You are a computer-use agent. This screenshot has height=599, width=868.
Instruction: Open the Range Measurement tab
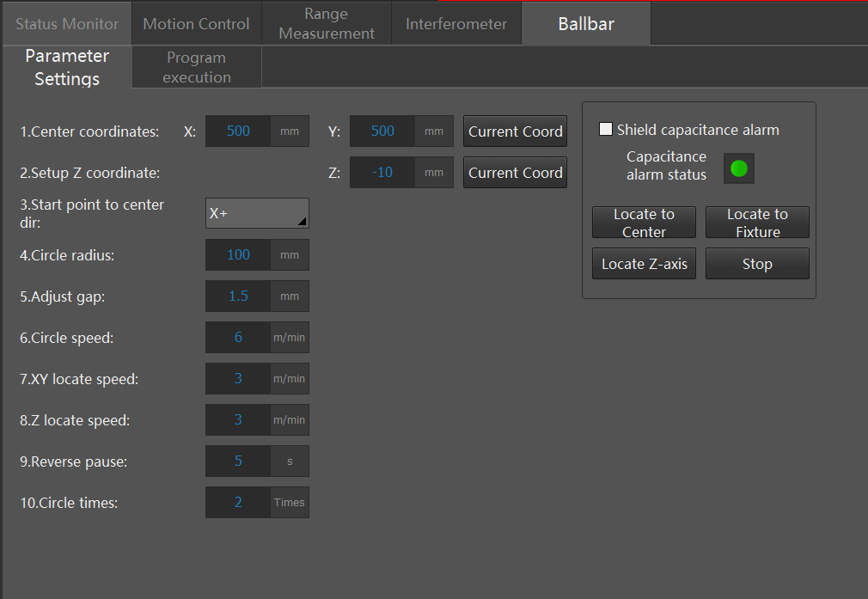click(x=327, y=24)
